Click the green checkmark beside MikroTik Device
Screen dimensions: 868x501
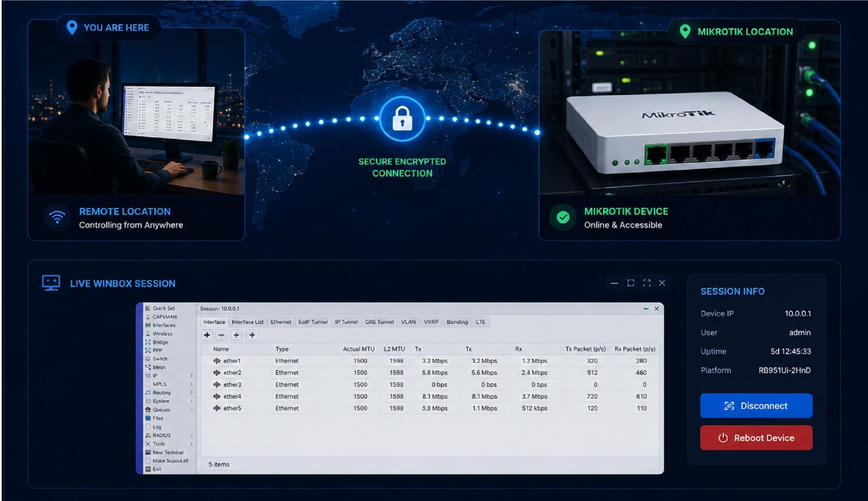563,217
